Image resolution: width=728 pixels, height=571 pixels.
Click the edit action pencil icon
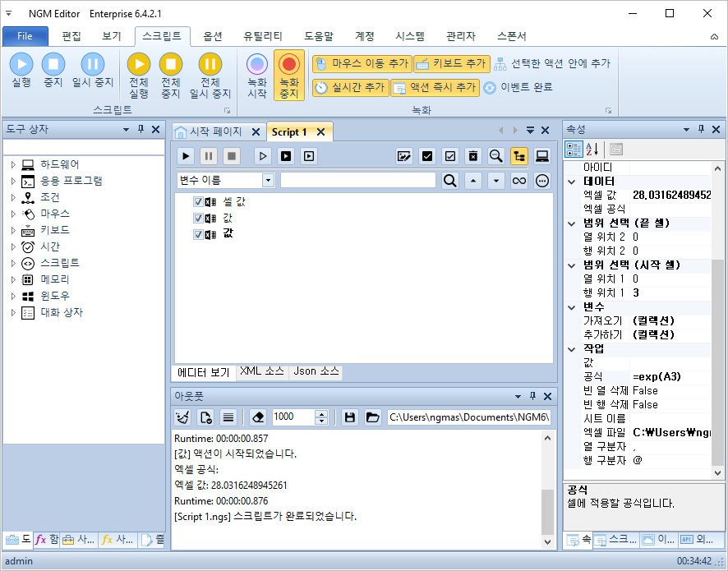[404, 156]
